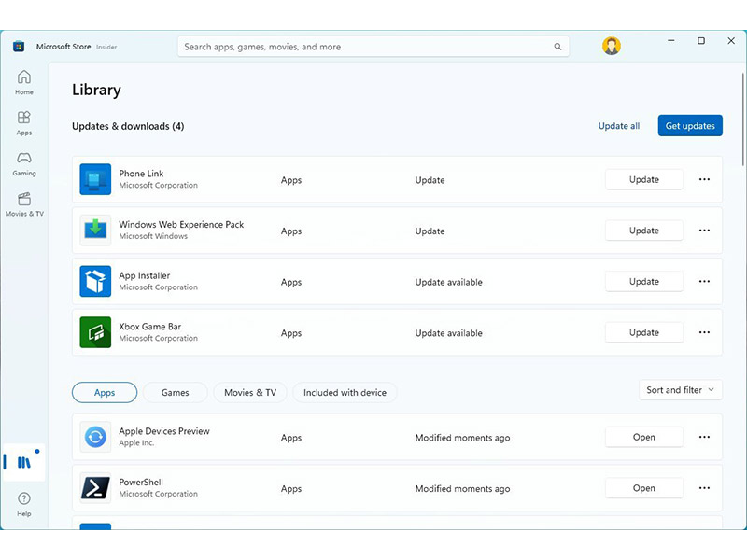This screenshot has height=560, width=747.
Task: Click the PowerShell app icon
Action: 95,487
